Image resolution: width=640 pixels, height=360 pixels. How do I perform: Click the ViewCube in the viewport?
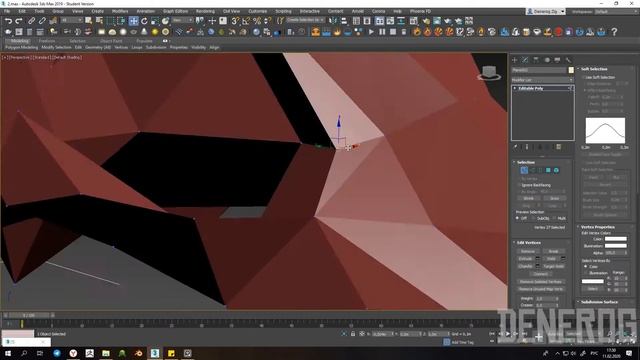pos(489,73)
